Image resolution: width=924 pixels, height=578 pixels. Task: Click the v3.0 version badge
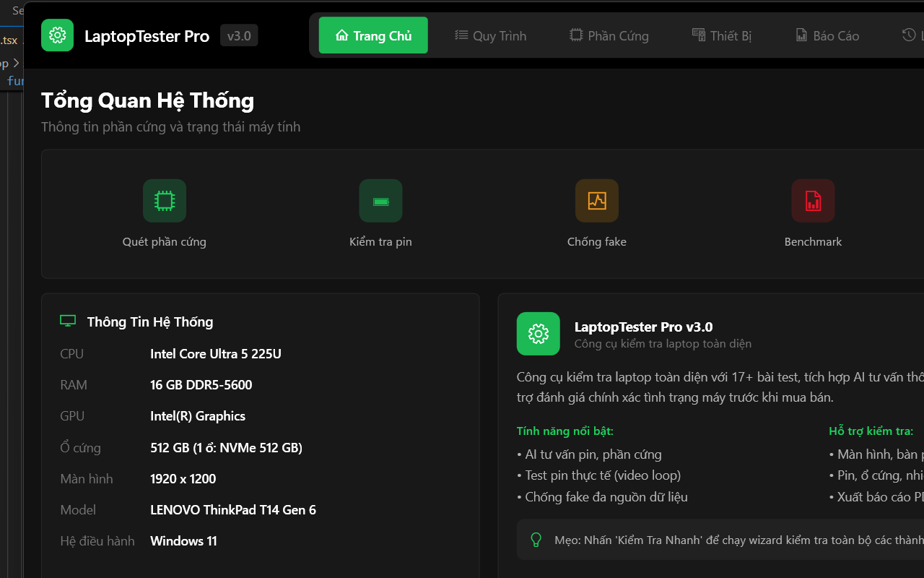[x=239, y=35]
